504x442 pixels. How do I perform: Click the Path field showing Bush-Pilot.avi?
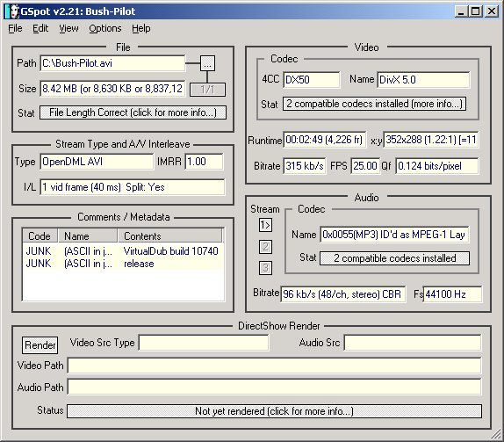(x=112, y=63)
